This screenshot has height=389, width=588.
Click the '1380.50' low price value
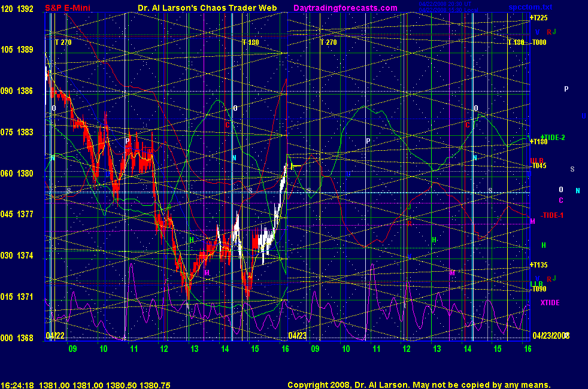coord(121,385)
